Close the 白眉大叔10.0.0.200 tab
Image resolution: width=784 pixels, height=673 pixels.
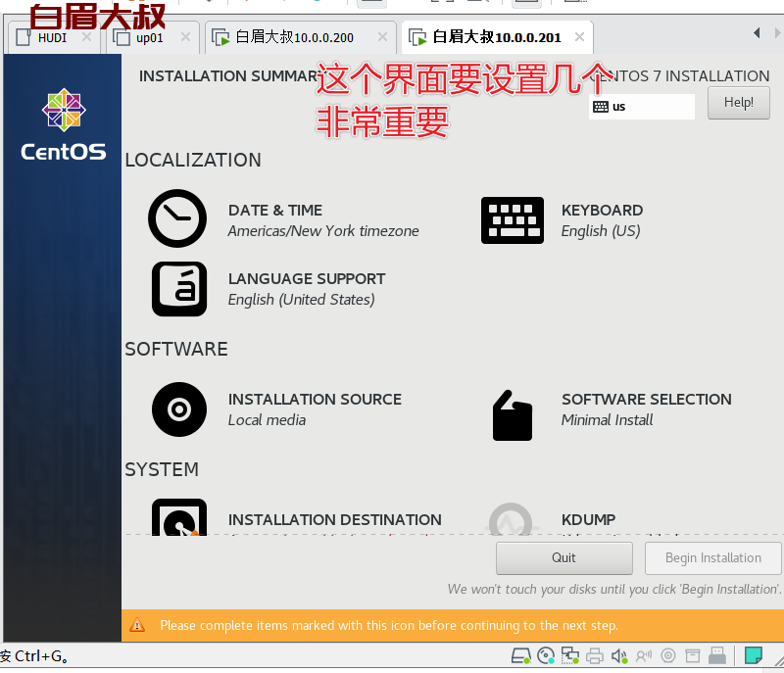(x=382, y=37)
